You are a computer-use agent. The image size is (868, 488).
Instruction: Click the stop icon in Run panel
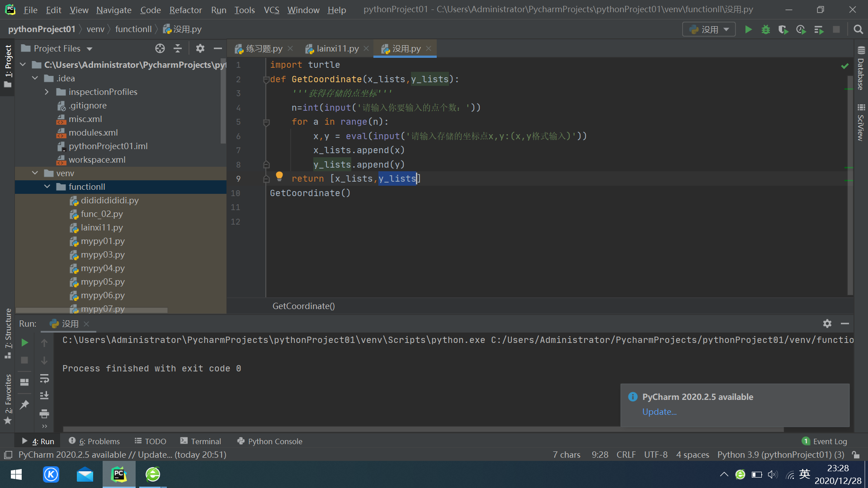click(25, 360)
